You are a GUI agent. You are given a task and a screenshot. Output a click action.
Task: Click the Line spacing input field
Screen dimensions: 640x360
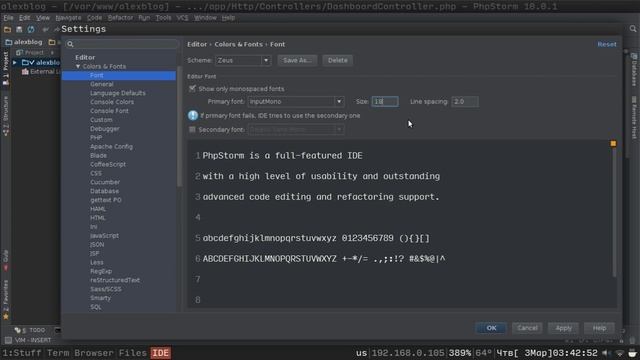pos(465,102)
